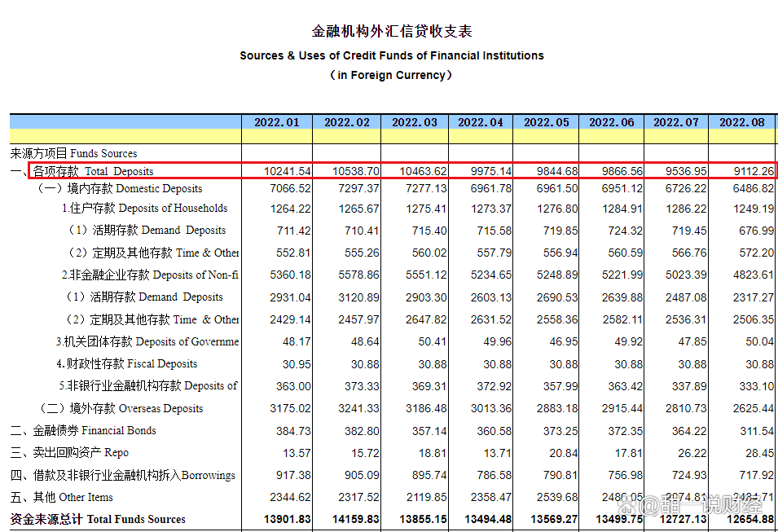Click the 2022.02 column header

(347, 122)
